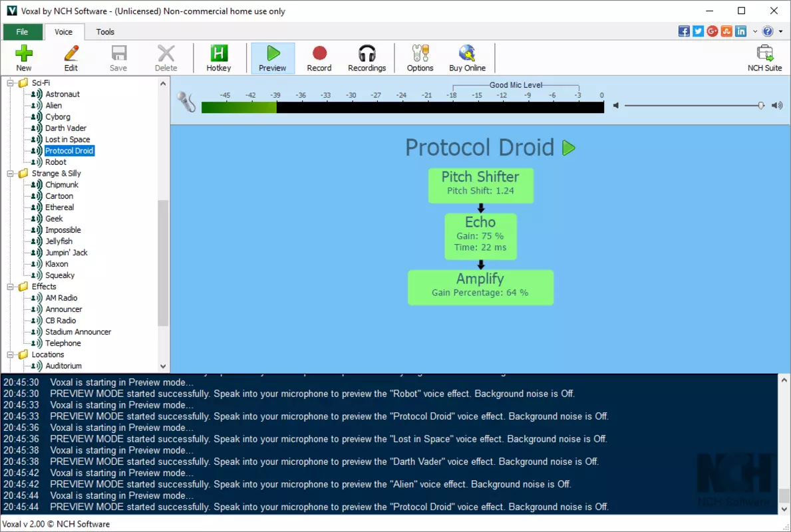Select the Jumpin' Jack voice
The width and height of the screenshot is (791, 532).
pyautogui.click(x=67, y=253)
